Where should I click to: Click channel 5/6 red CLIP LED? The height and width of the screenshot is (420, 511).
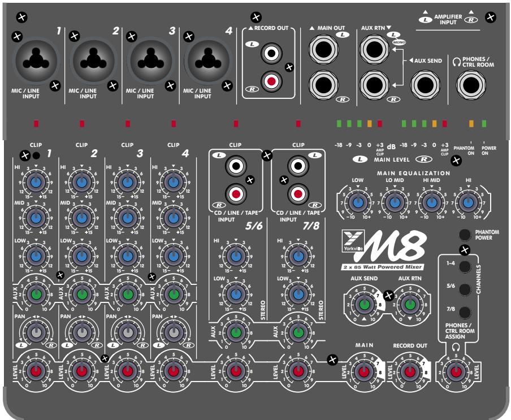pos(236,123)
